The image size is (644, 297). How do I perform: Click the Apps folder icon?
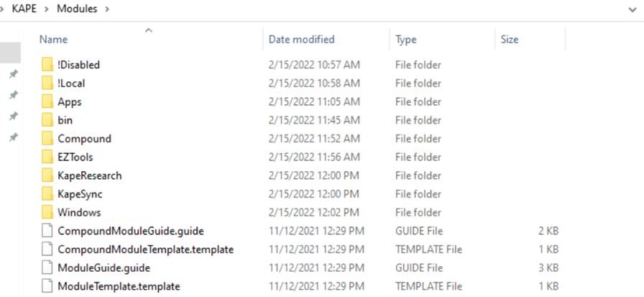(47, 101)
